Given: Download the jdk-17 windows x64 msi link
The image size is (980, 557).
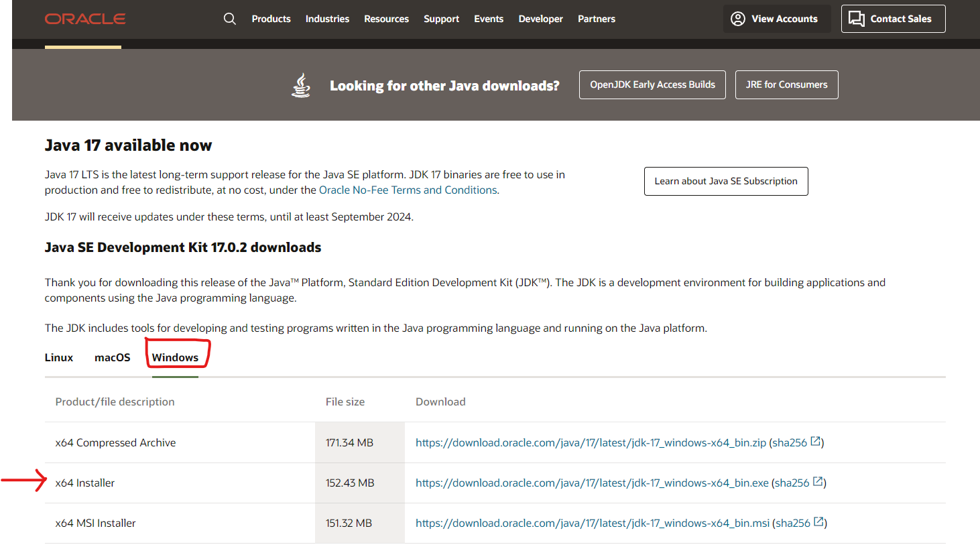Looking at the screenshot, I should [x=593, y=523].
